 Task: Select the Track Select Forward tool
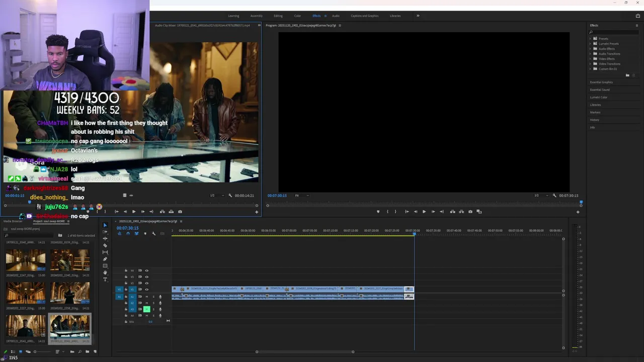click(x=105, y=232)
